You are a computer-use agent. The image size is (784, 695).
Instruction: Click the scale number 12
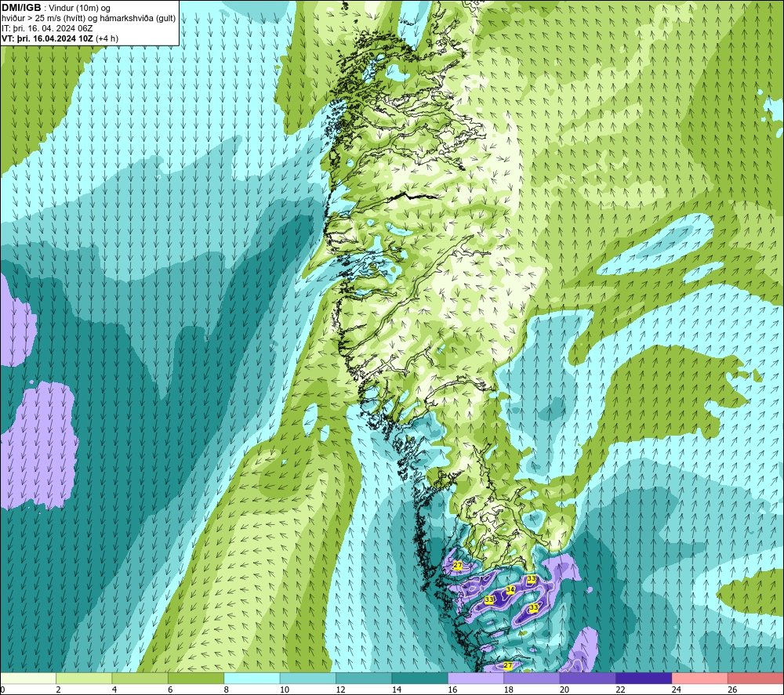340,690
